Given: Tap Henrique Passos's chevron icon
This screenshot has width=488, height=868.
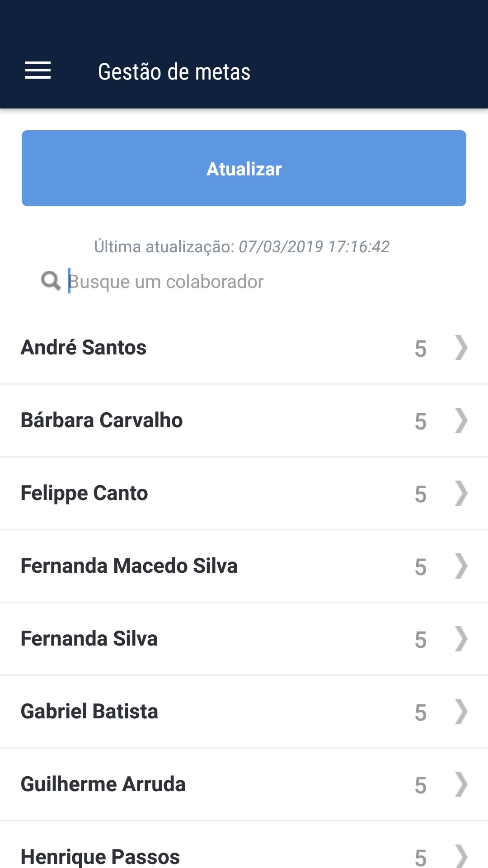Looking at the screenshot, I should (x=461, y=856).
